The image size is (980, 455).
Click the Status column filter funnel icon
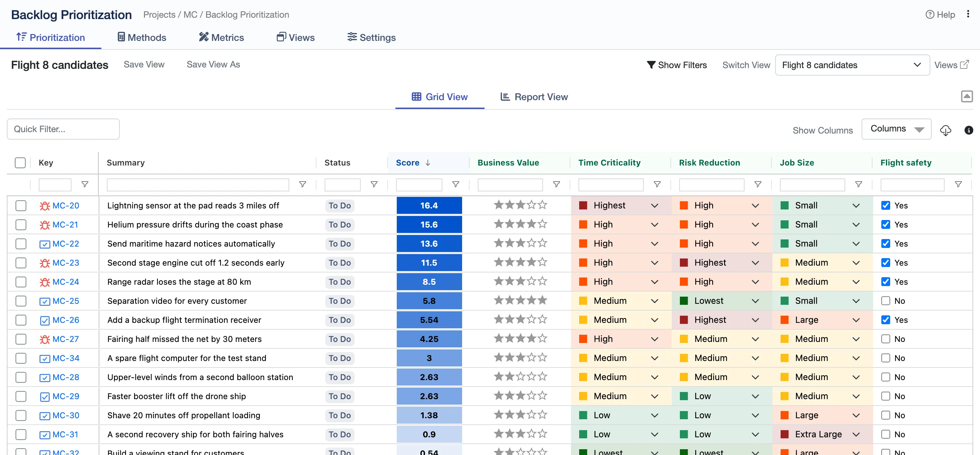(x=374, y=184)
